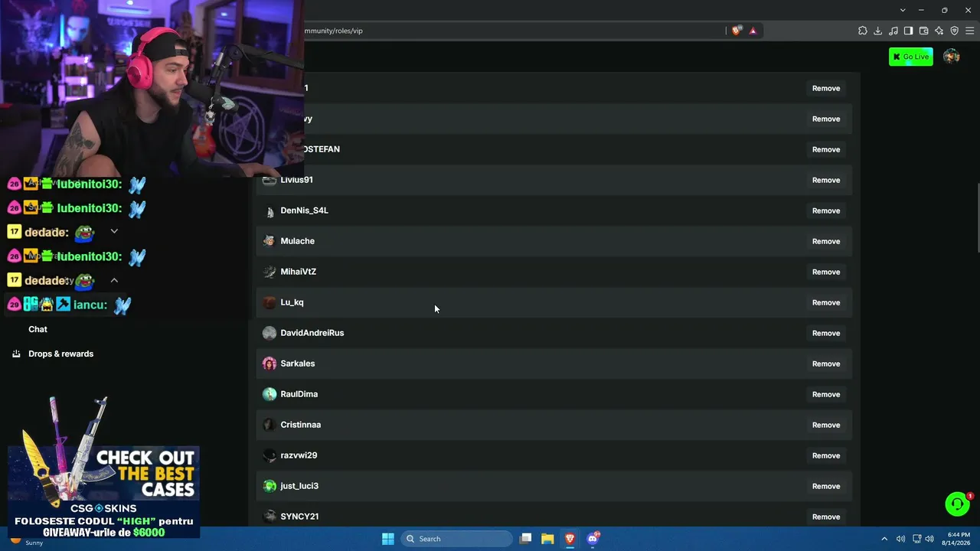Open File Explorer from the taskbar
Viewport: 980px width, 551px height.
547,539
